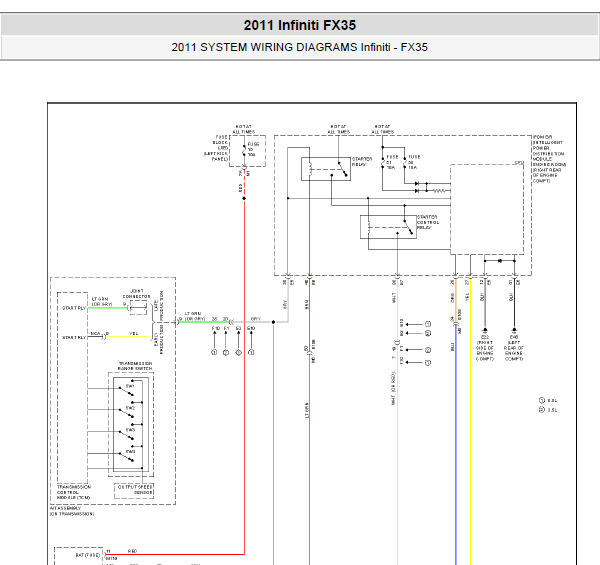Click the 'WHT (OR RED)' vertical wire label
This screenshot has width=600, height=565.
pyautogui.click(x=394, y=389)
